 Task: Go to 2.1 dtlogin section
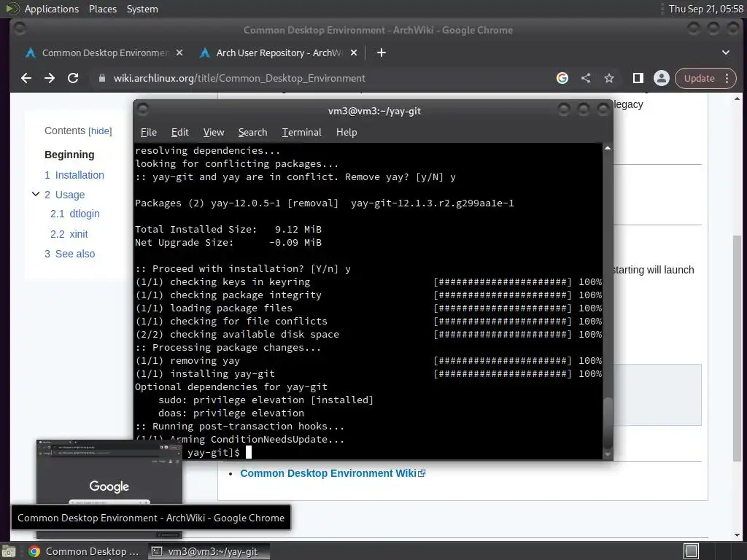tap(75, 214)
